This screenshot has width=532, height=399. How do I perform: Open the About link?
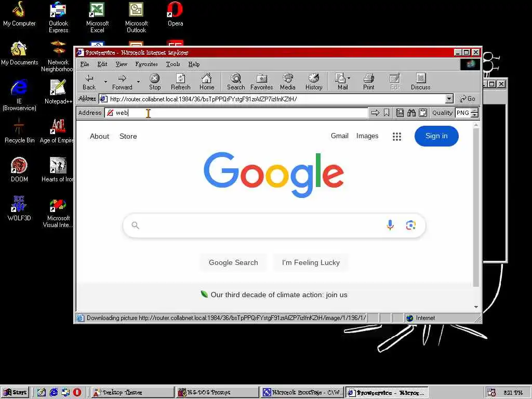[x=99, y=137]
